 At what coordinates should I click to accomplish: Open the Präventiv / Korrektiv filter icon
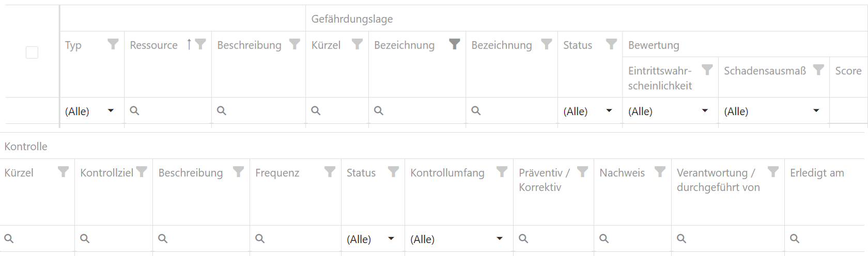582,172
